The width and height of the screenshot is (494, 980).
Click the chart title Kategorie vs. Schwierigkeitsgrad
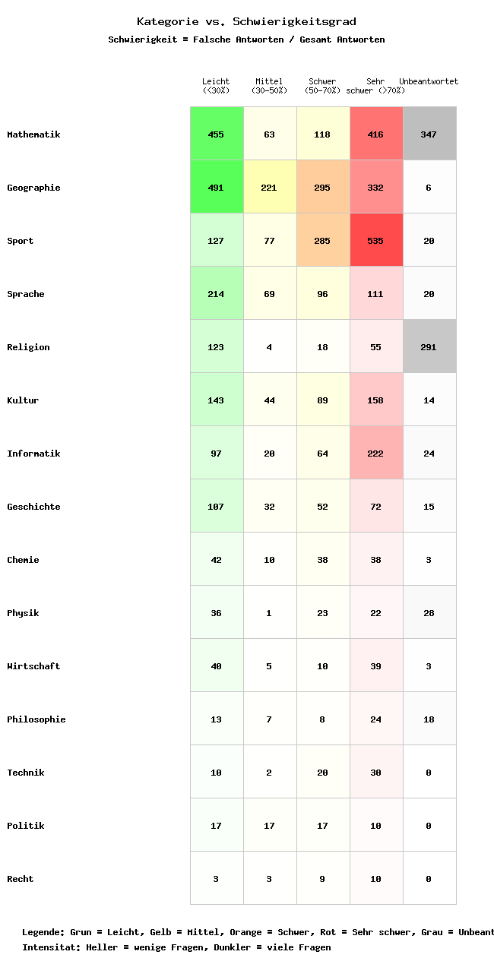click(246, 22)
